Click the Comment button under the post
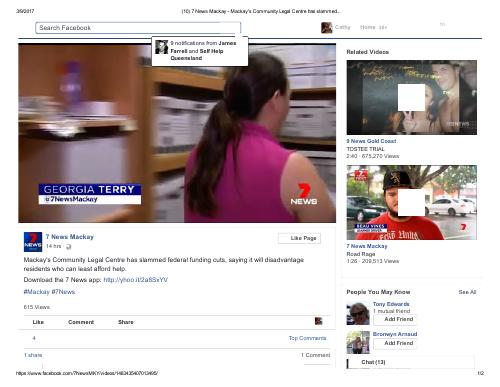 click(81, 322)
